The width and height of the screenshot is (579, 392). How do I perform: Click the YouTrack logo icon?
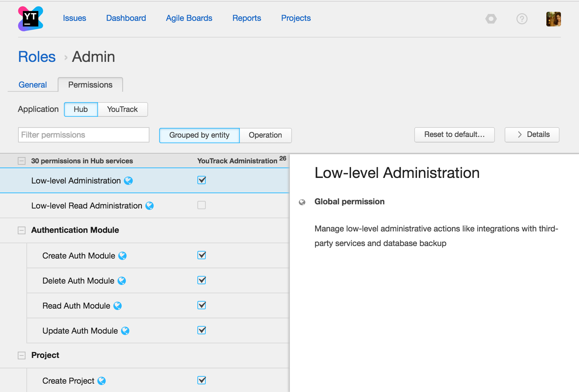pos(31,19)
